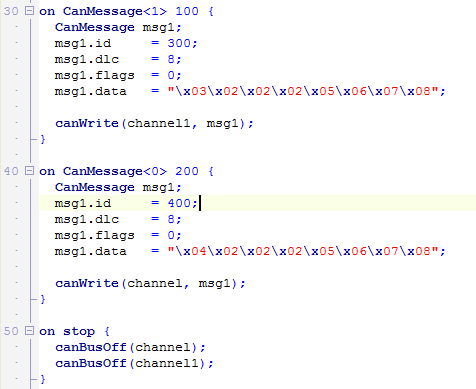Screen dimensions: 476x389
Task: Click the line number 40 in gutter
Action: (11, 171)
